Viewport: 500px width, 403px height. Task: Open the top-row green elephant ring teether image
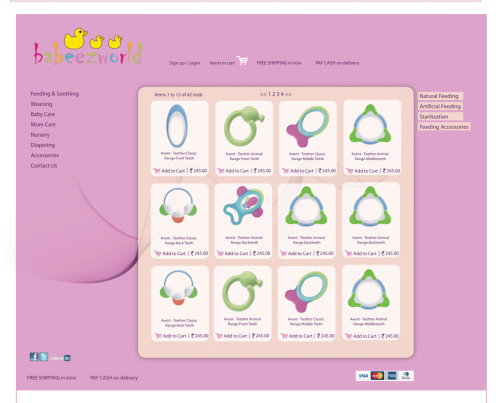(244, 126)
